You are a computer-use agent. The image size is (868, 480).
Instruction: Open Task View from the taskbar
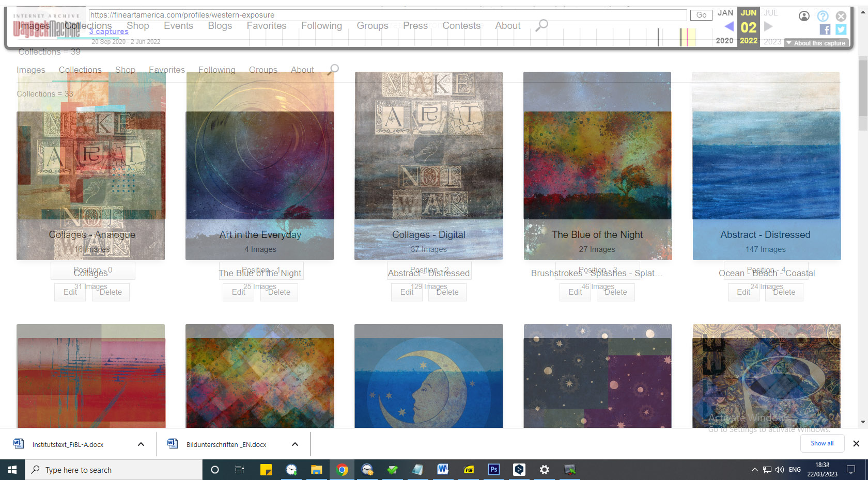[240, 470]
